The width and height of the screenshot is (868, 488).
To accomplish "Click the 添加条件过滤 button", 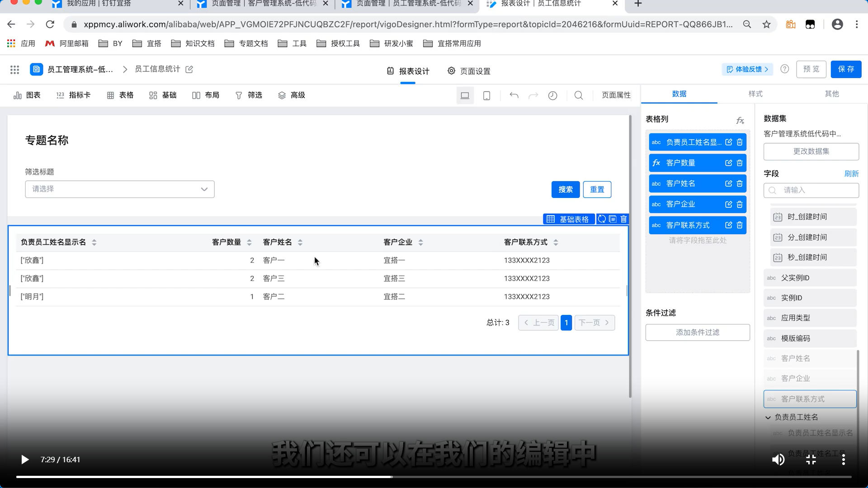I will (x=697, y=333).
